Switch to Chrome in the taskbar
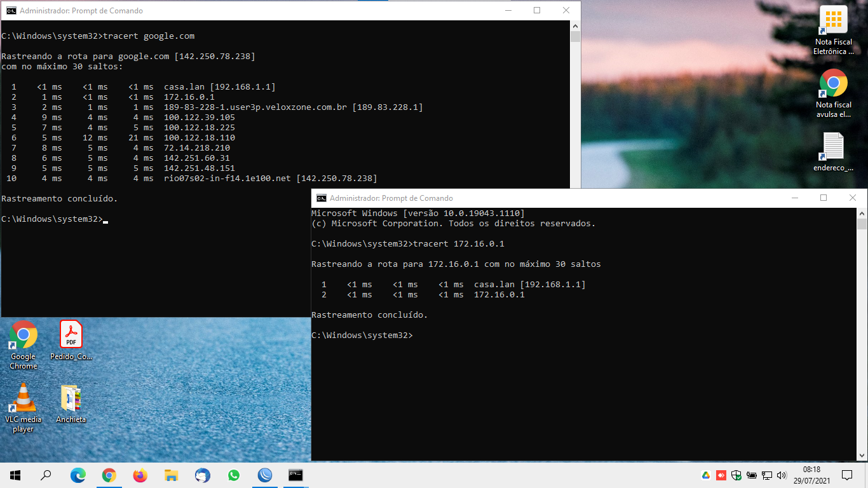This screenshot has height=488, width=868. tap(109, 475)
